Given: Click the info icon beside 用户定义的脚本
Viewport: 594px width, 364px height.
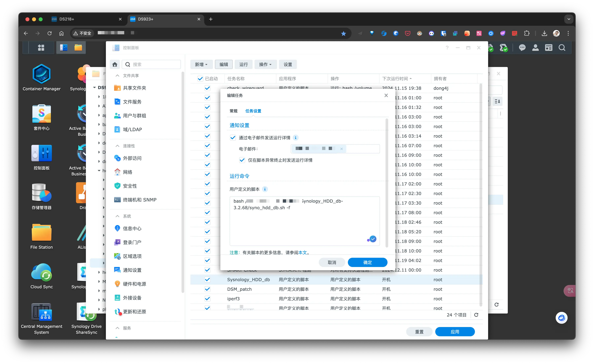Looking at the screenshot, I should coord(265,189).
